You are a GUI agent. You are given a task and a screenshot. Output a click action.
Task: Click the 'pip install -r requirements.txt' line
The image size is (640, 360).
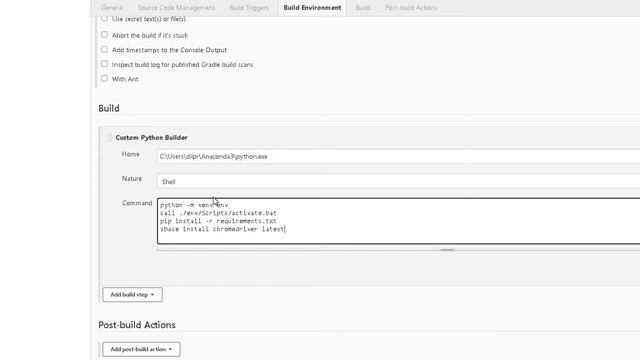(218, 221)
